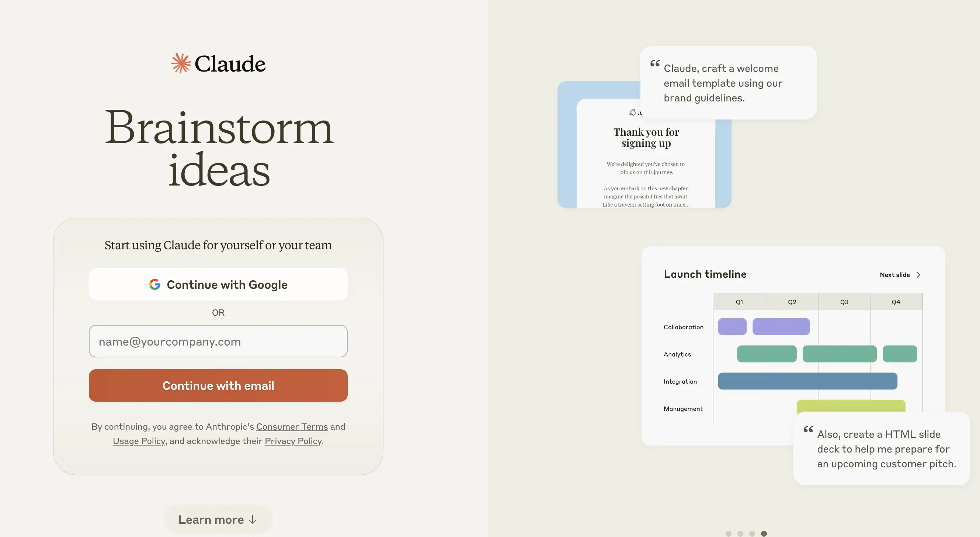
Task: Focus the name@yourcompany.com email field
Action: 218,341
